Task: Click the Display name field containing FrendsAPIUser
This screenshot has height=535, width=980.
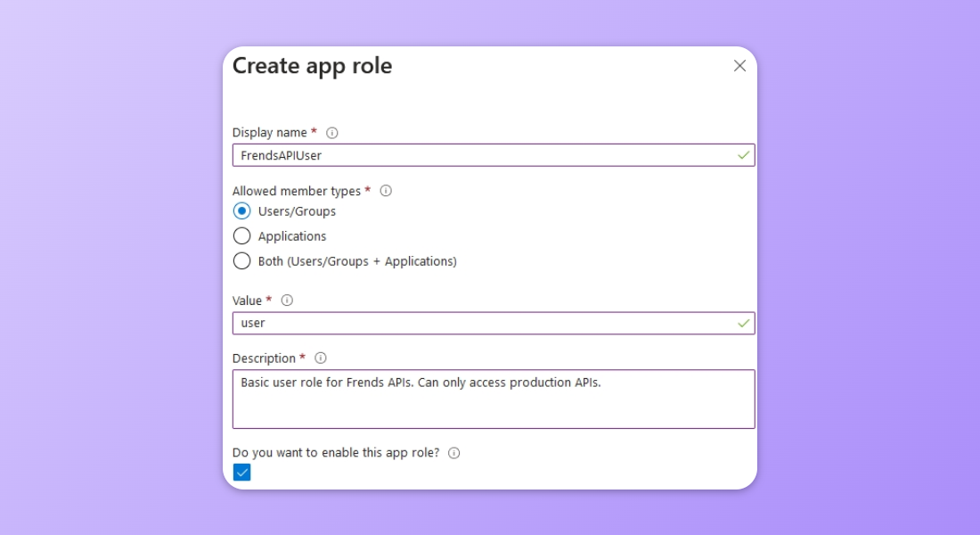Action: click(494, 155)
